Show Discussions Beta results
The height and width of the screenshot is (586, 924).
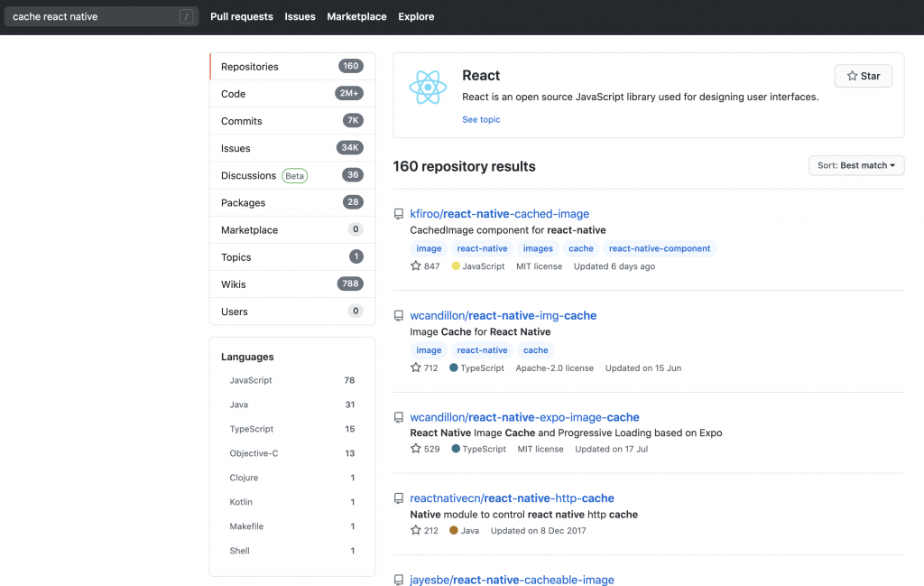pyautogui.click(x=292, y=175)
